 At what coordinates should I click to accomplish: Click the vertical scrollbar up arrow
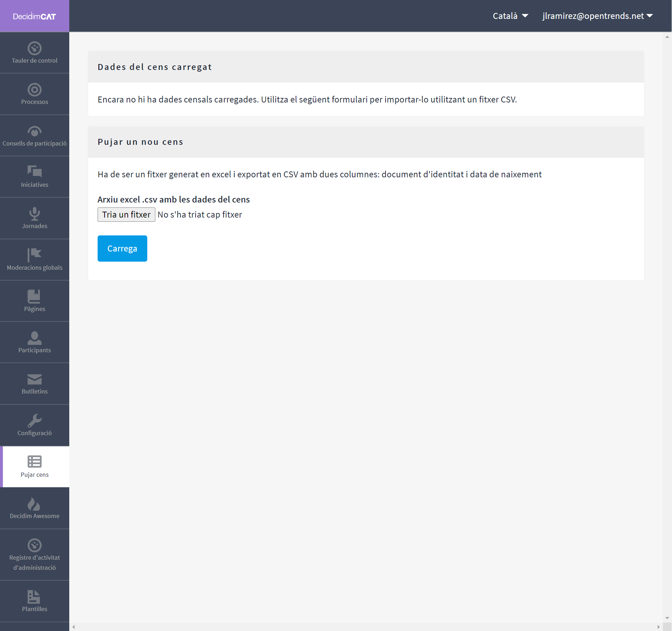667,37
